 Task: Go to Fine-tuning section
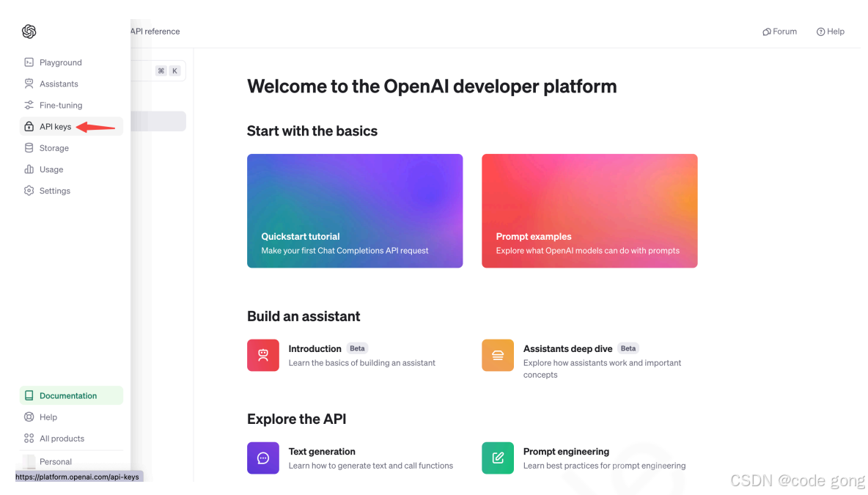click(71, 105)
